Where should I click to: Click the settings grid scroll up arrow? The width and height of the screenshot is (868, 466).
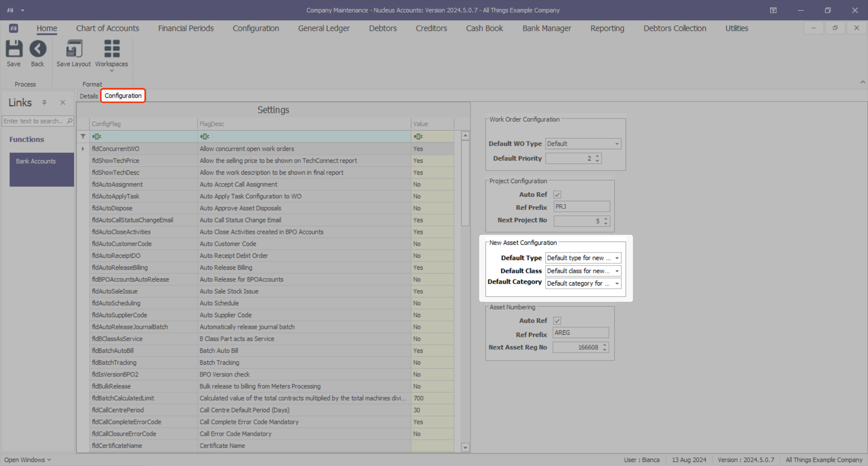[465, 135]
